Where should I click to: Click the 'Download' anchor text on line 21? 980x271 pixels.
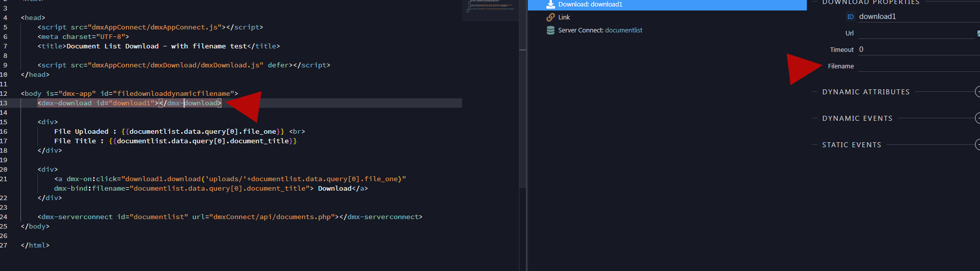(x=335, y=188)
